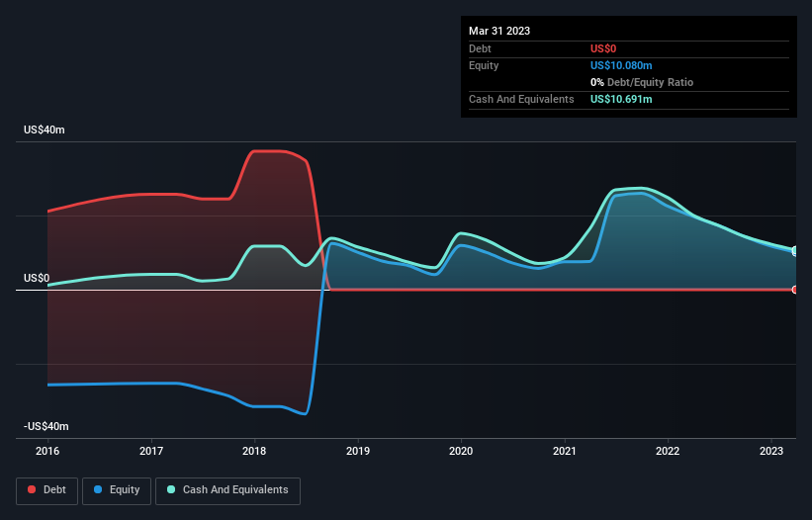Click the Equity row label in tooltip
Screen dimensions: 812x520
tap(484, 65)
